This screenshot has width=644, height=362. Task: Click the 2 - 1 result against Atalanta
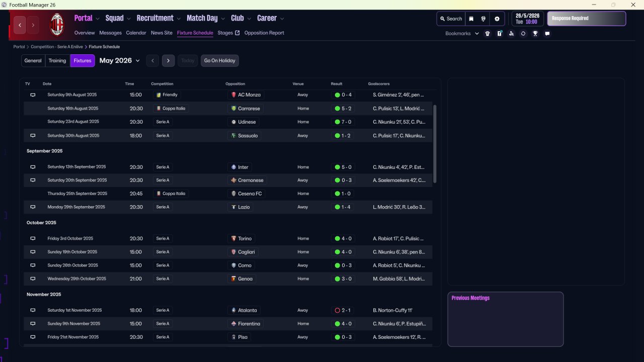[x=343, y=310]
